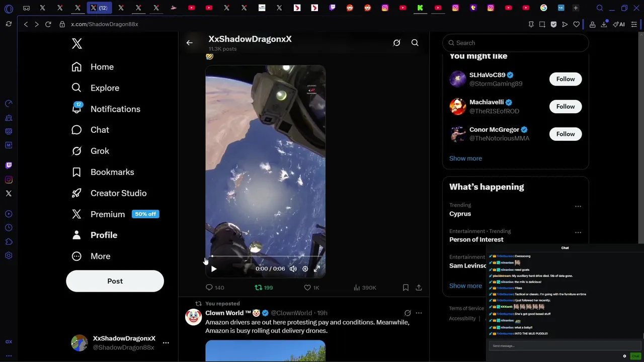The image size is (644, 362).
Task: Open Opera Easy Setup menu in the toolbar
Action: (634, 24)
